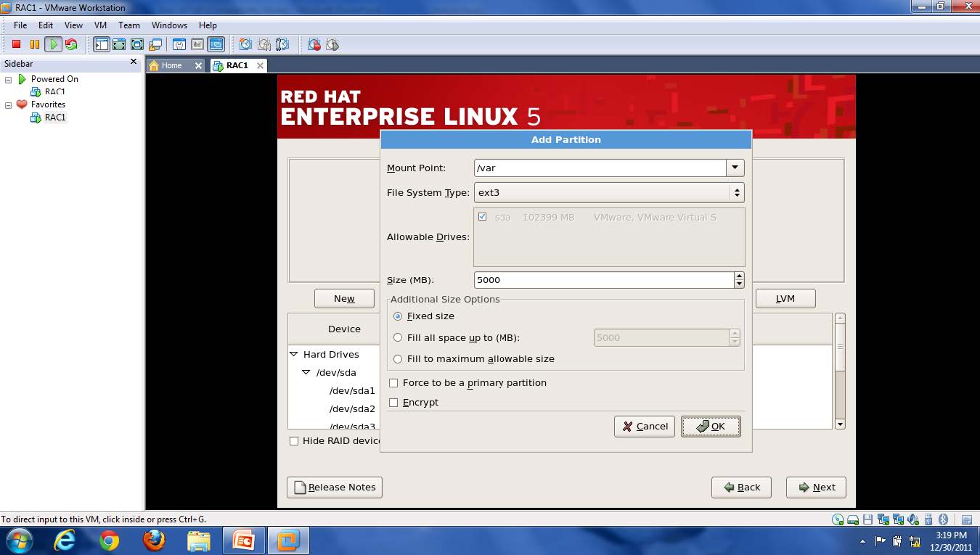The width and height of the screenshot is (980, 555).
Task: Click the Record toolbar icon
Action: pyautogui.click(x=314, y=44)
